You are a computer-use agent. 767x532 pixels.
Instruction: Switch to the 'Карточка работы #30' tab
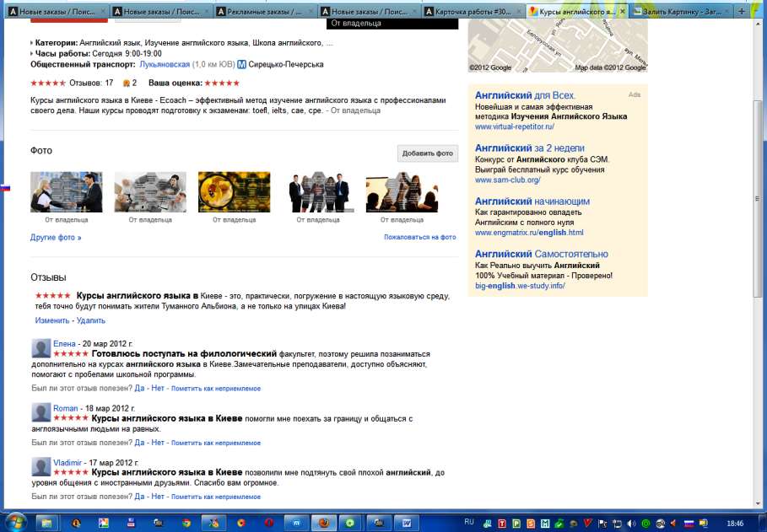pos(473,11)
